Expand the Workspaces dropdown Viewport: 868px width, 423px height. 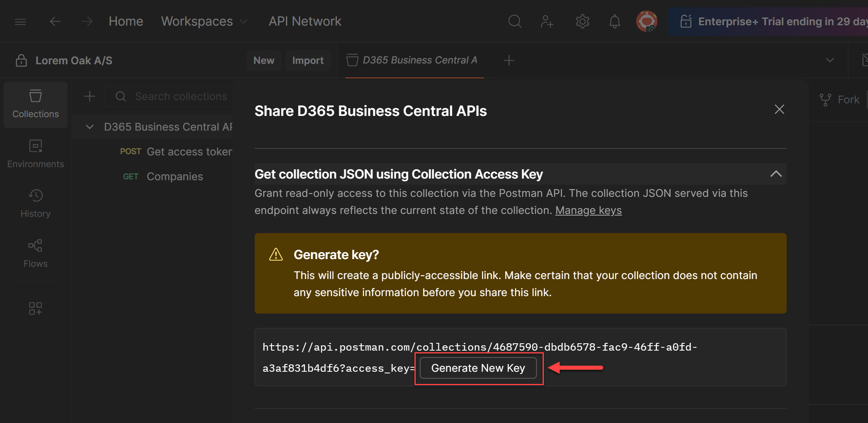[243, 21]
